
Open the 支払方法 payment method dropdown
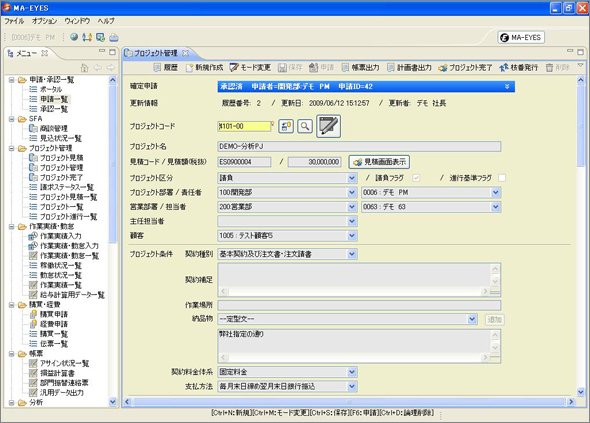pyautogui.click(x=351, y=386)
